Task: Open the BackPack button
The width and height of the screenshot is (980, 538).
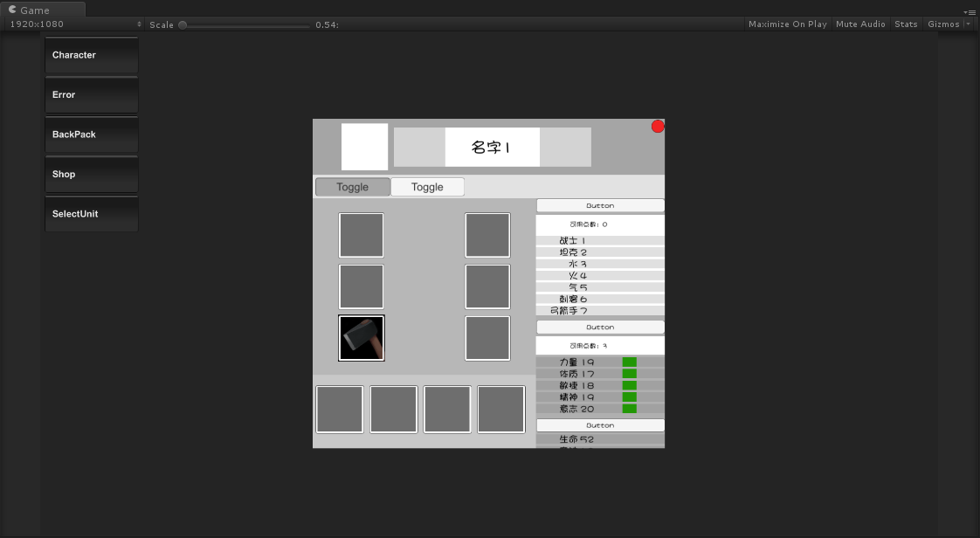Action: point(91,134)
